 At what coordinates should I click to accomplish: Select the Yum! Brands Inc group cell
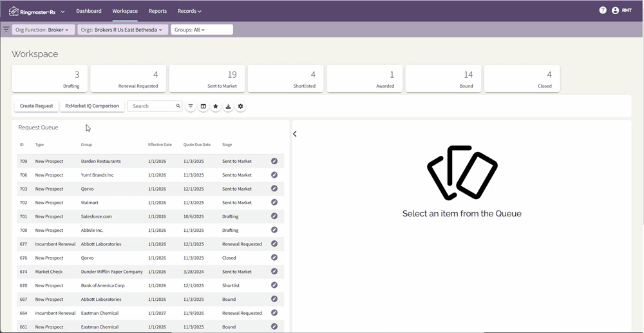pyautogui.click(x=97, y=175)
